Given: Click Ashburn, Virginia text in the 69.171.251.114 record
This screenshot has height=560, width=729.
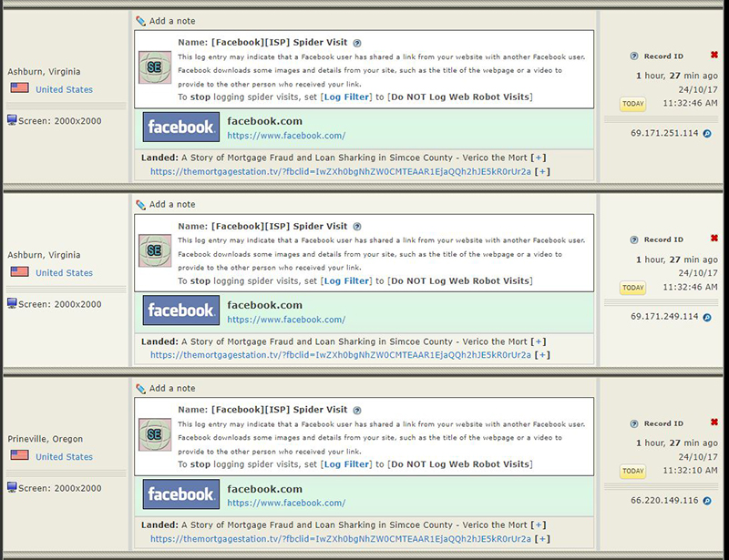Looking at the screenshot, I should [44, 72].
